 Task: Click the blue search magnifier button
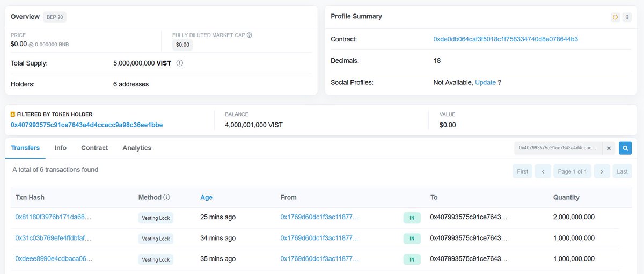[625, 148]
